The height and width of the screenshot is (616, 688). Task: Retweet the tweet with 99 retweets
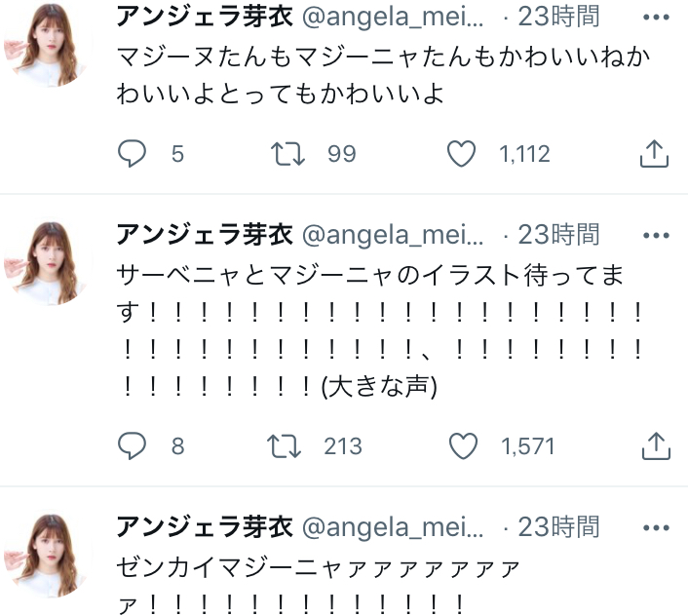click(287, 154)
